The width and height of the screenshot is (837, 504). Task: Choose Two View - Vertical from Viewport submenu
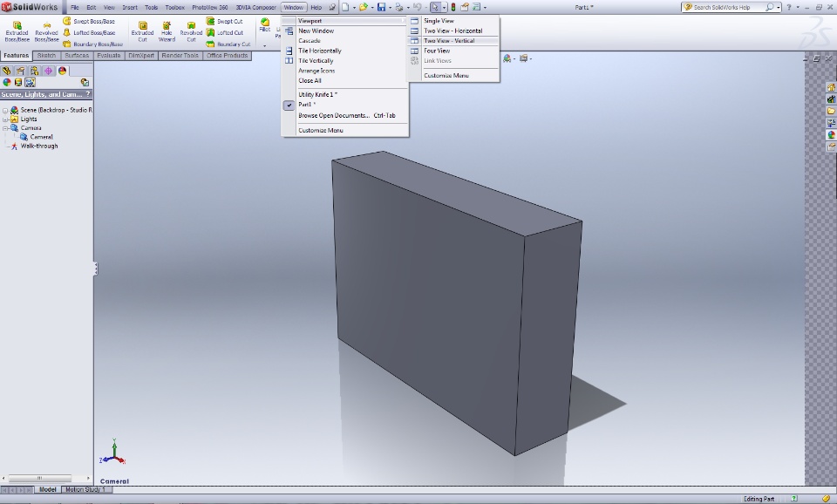click(x=453, y=41)
